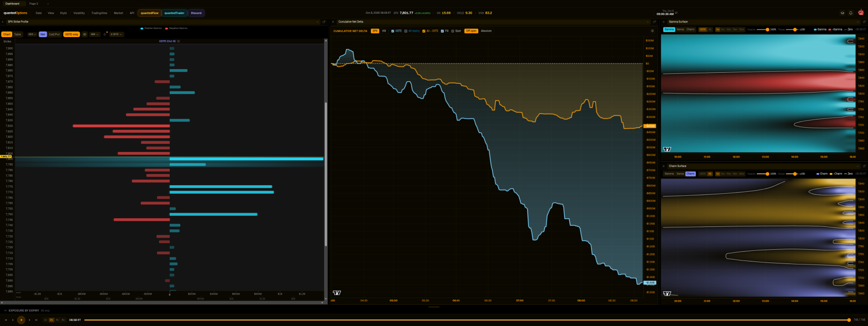Uncheck the All − 0DTE checkbox

tap(424, 31)
